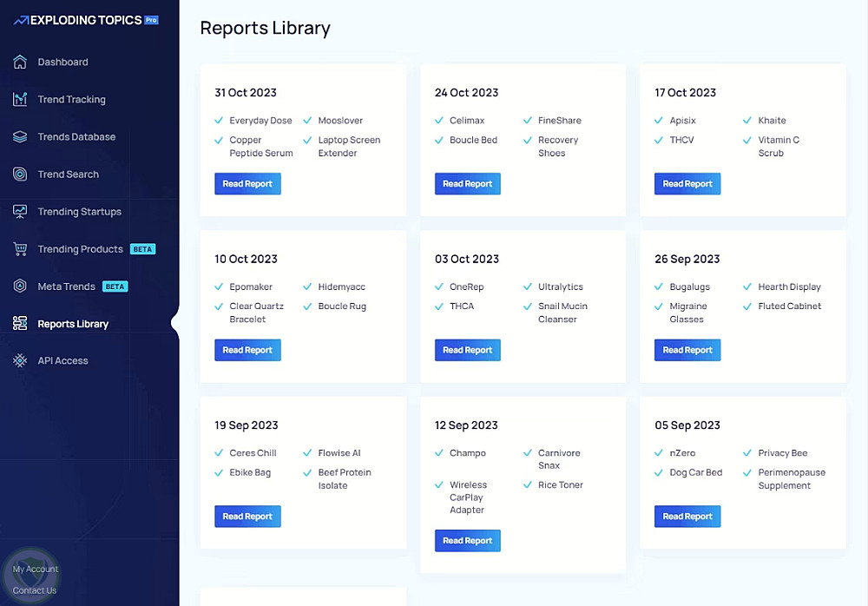Click the Trending Startups presentation icon

tap(20, 212)
